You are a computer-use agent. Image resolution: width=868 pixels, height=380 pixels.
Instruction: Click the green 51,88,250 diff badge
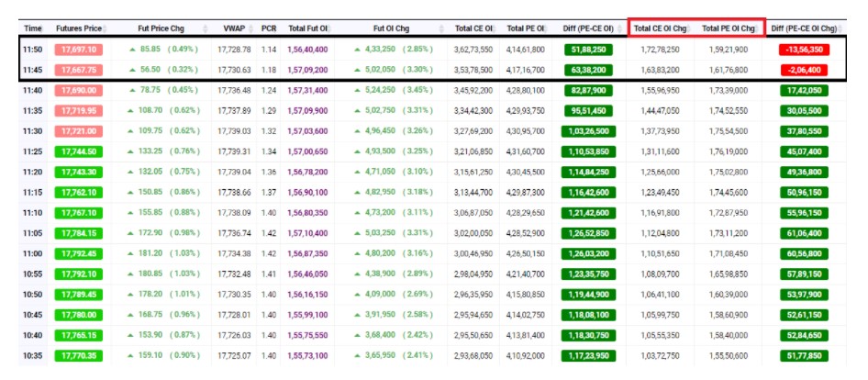tap(592, 49)
